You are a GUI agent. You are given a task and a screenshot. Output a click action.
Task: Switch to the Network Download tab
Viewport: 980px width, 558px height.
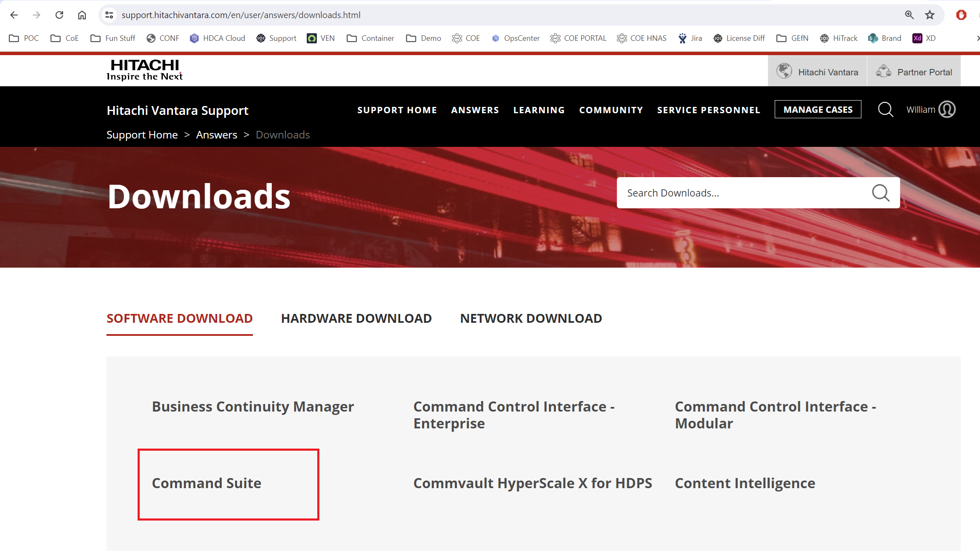tap(531, 319)
